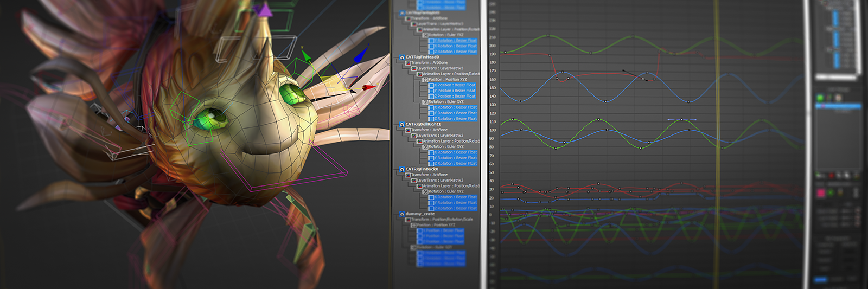Select the purple cone helper above the head
Screen dimensions: 868x289
tap(264, 10)
